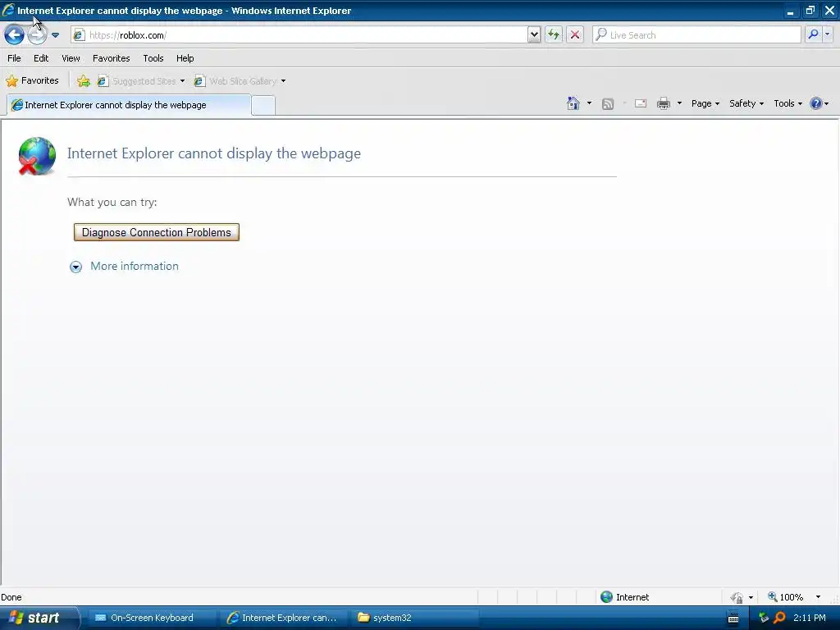Viewport: 840px width, 630px height.
Task: Open the Edit menu
Action: click(41, 58)
